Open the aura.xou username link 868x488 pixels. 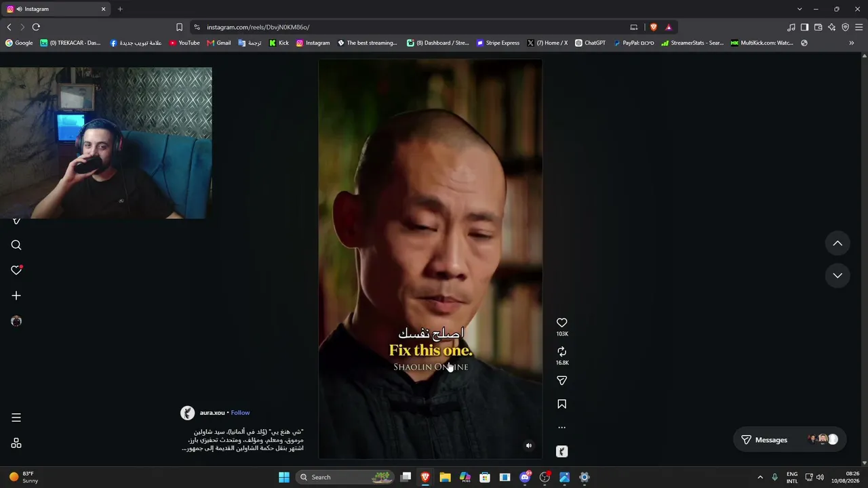(x=212, y=413)
